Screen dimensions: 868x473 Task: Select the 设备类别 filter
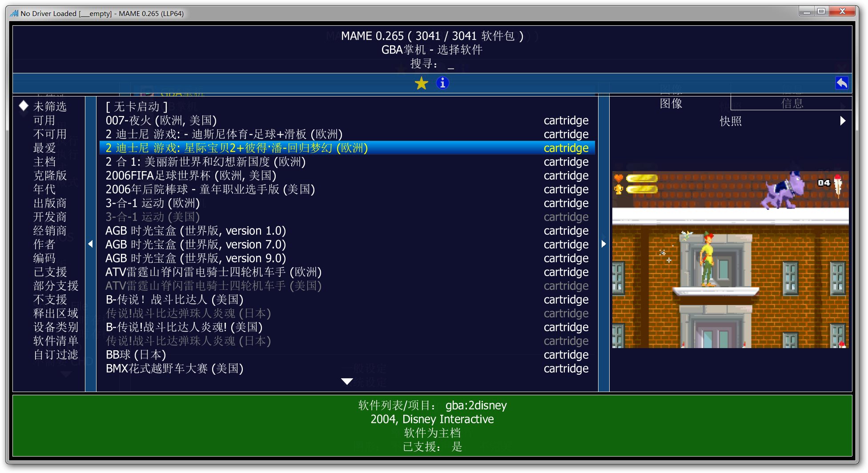coord(56,327)
